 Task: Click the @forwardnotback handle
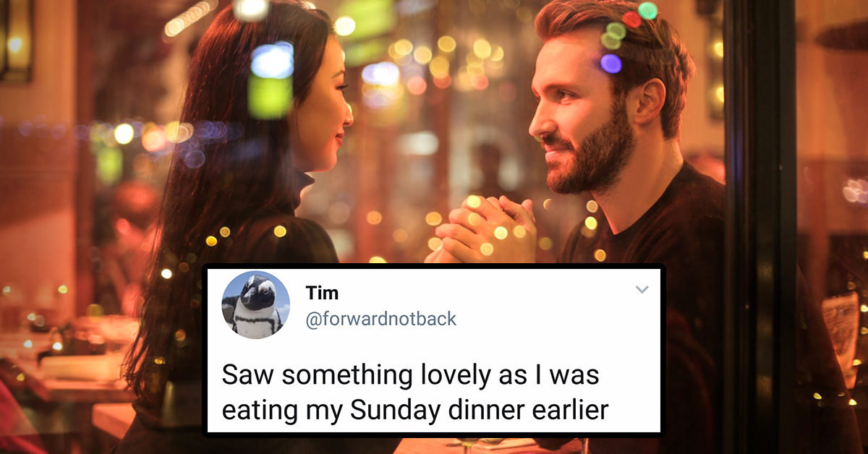tap(381, 319)
